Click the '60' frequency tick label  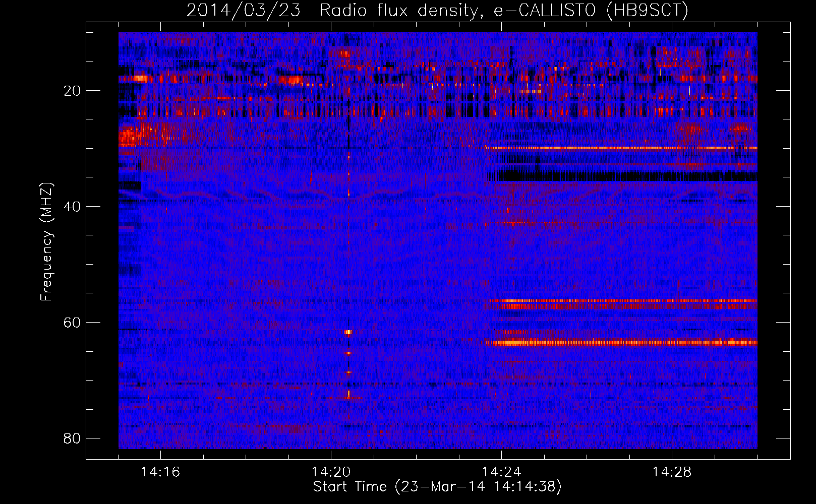click(72, 323)
